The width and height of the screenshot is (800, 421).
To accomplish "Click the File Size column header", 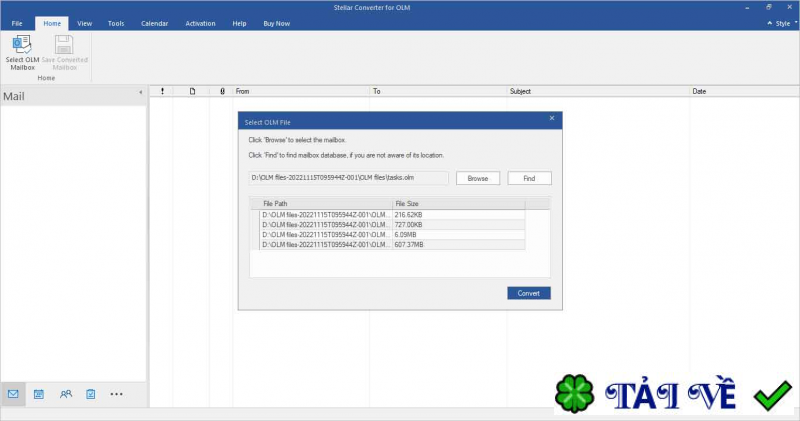I will click(x=459, y=204).
